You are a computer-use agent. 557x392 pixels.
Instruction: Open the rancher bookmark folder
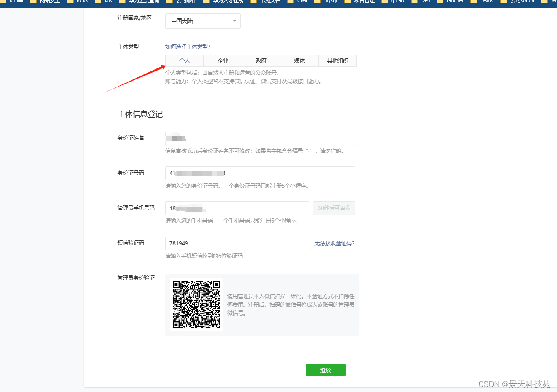[450, 2]
